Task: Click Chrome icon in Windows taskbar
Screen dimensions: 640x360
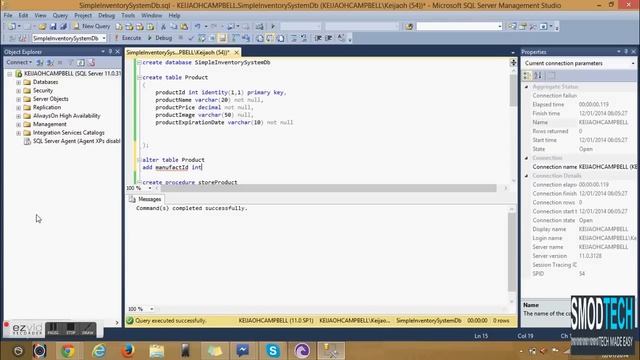Action: point(68,351)
